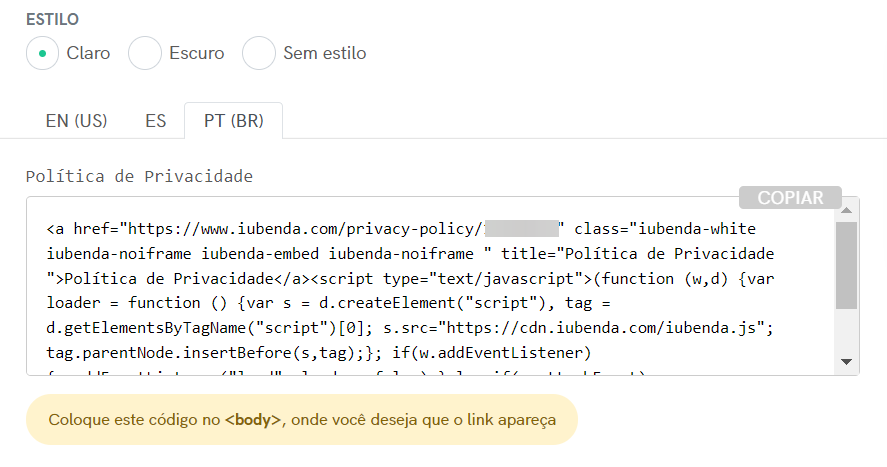887x467 pixels.
Task: Click the 'Escuro' text label
Action: (x=196, y=53)
